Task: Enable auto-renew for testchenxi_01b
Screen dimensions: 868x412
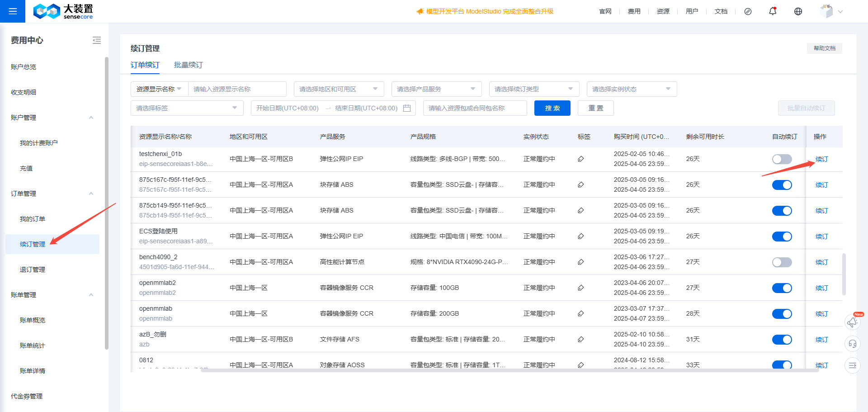Action: (782, 159)
